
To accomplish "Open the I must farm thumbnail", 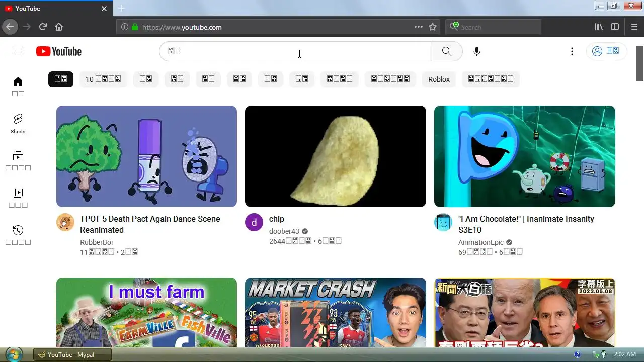I will 146,312.
